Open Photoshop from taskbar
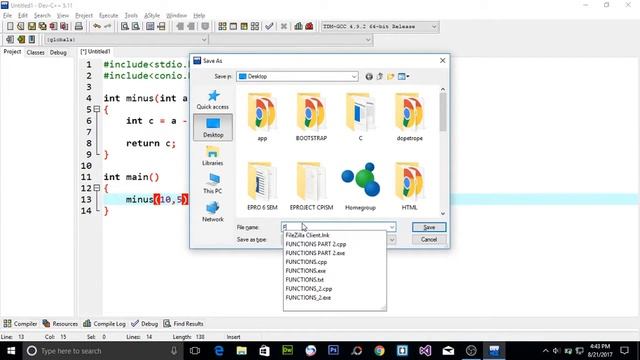This screenshot has height=360, width=640. 333,351
